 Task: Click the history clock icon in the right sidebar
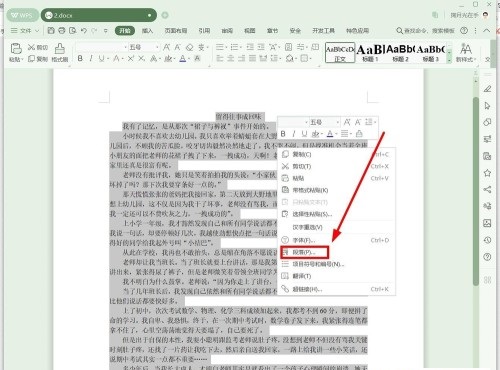coord(487,240)
